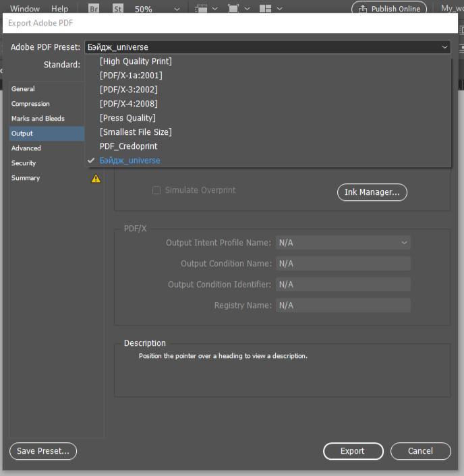Open Adobe Bridge via the Br icon
Viewport: 464px width, 476px height.
(x=94, y=9)
